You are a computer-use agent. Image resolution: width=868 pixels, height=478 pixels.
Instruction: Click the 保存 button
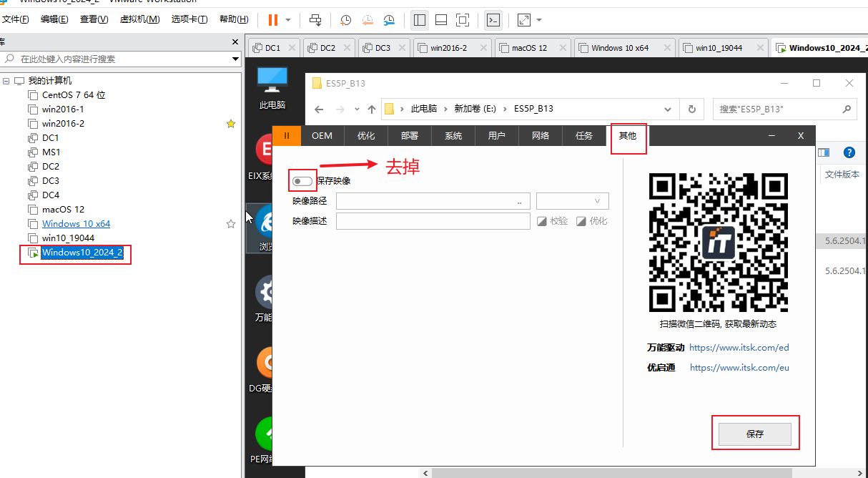click(754, 434)
